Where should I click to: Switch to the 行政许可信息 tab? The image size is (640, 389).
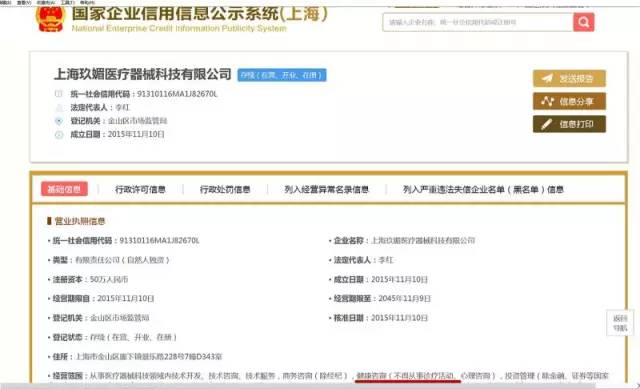point(140,189)
